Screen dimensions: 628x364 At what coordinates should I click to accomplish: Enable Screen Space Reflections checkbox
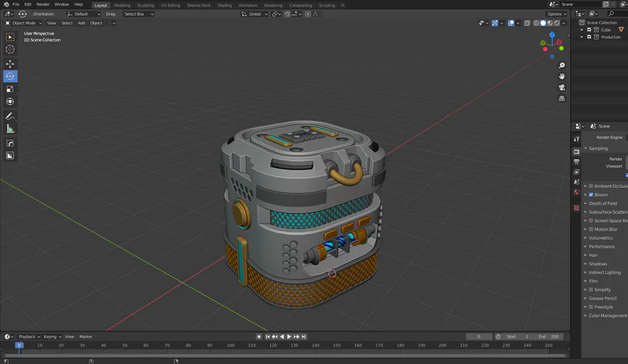click(591, 220)
